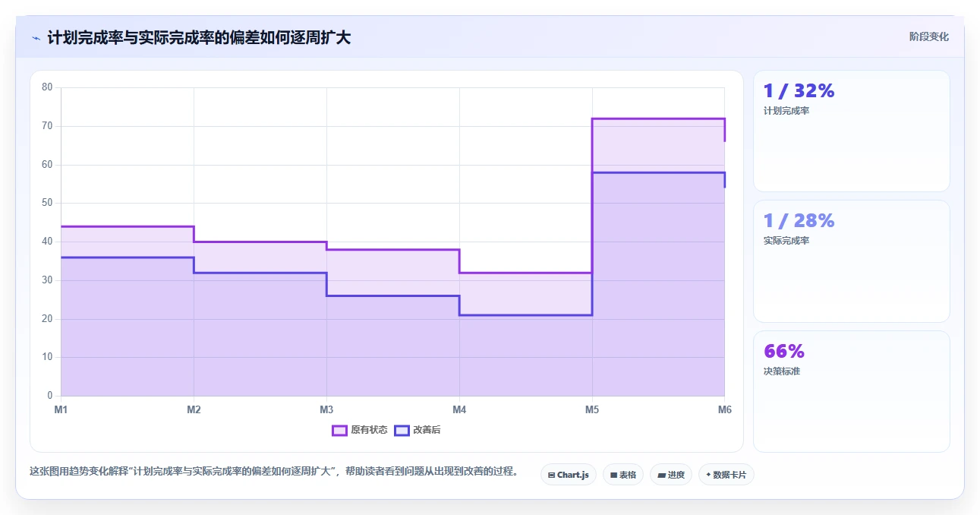980x515 pixels.
Task: Click the lightning icon before the title
Action: (x=36, y=37)
